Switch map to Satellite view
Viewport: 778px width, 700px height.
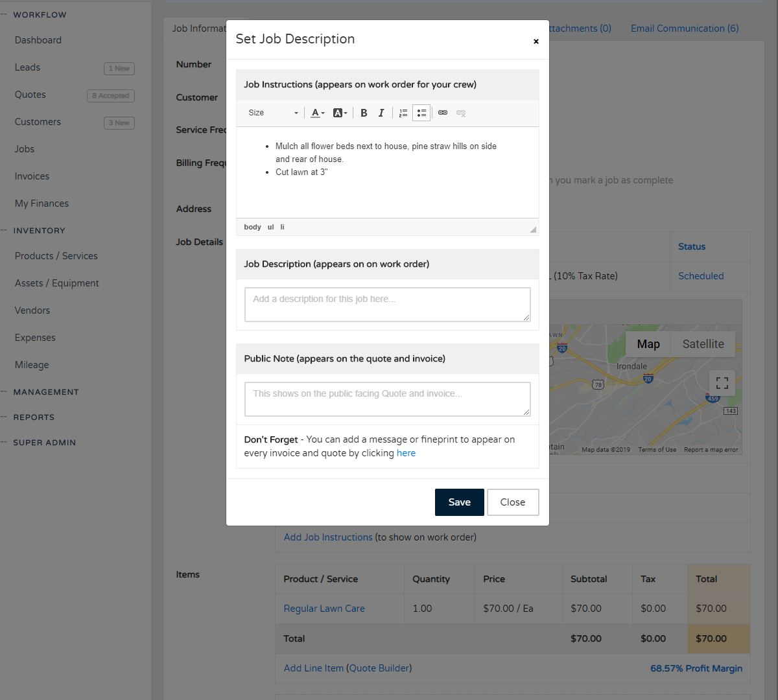(x=703, y=344)
